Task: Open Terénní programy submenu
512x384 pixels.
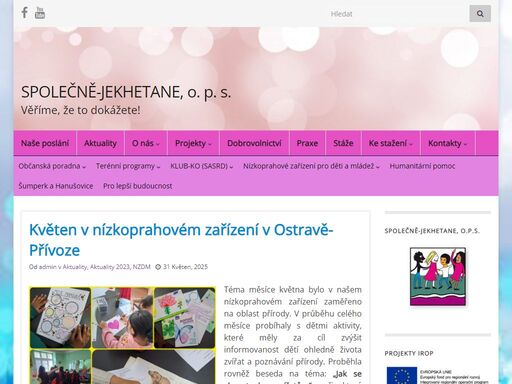Action: pyautogui.click(x=128, y=166)
